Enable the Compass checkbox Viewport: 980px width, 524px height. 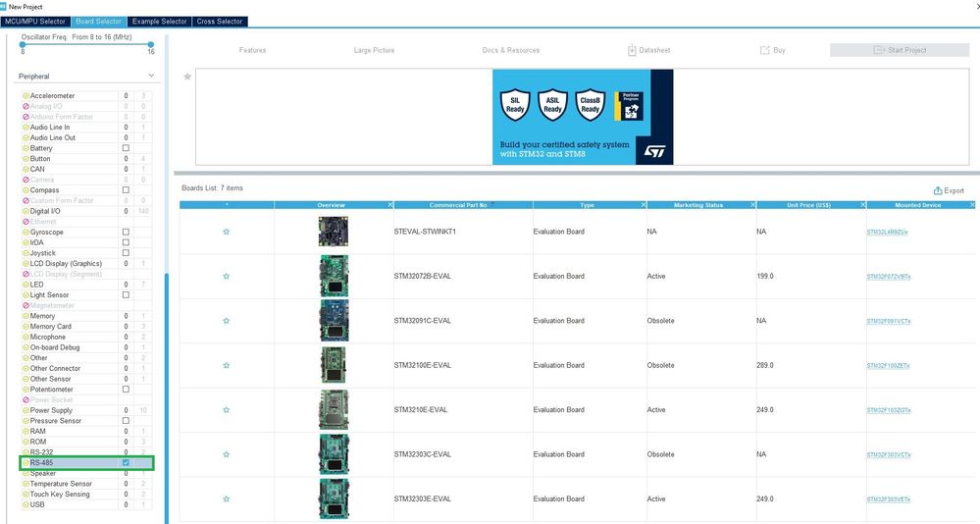tap(126, 190)
